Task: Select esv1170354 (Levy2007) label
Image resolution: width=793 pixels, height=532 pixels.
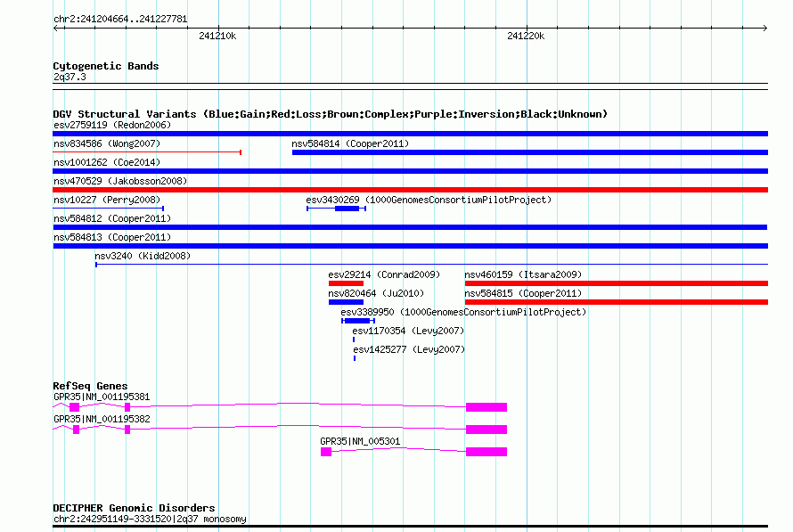Action: [408, 331]
